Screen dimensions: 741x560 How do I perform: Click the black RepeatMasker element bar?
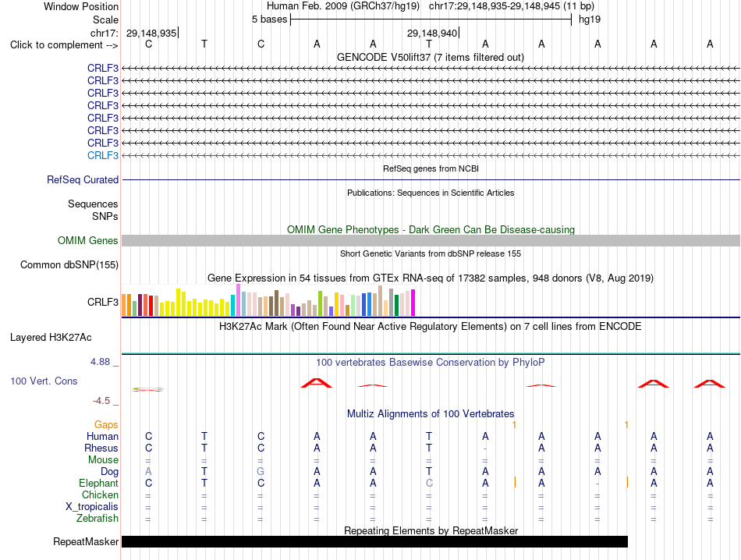point(374,541)
